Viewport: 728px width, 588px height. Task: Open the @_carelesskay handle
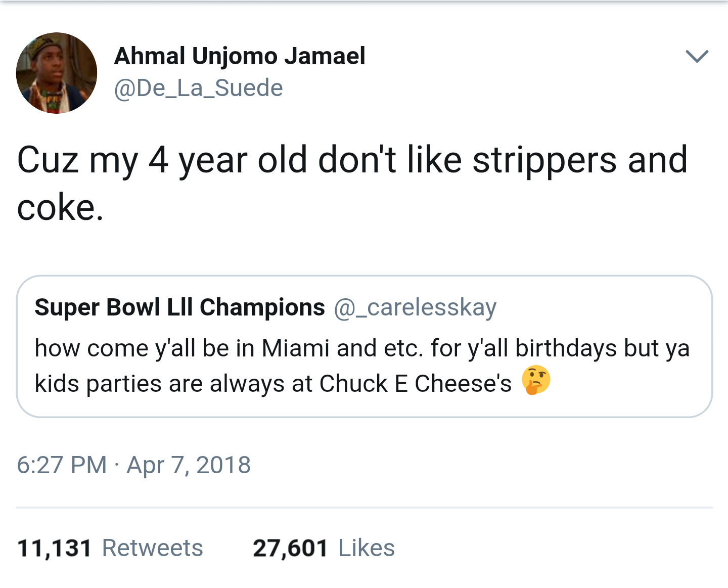415,307
